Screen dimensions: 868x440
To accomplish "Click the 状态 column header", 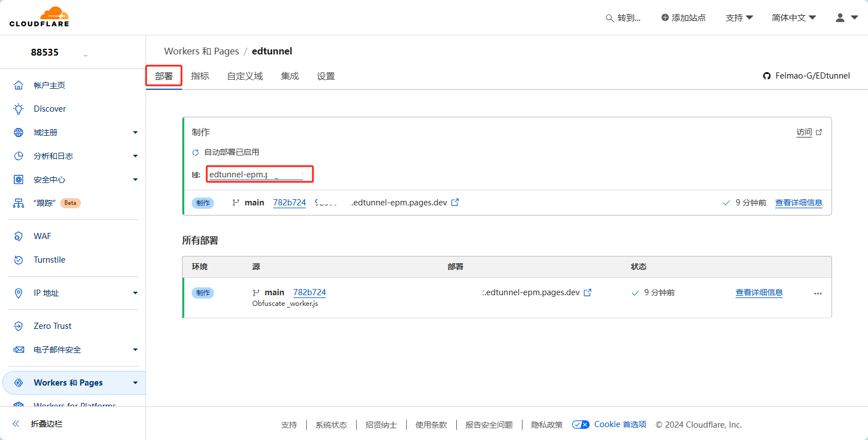I will click(639, 267).
